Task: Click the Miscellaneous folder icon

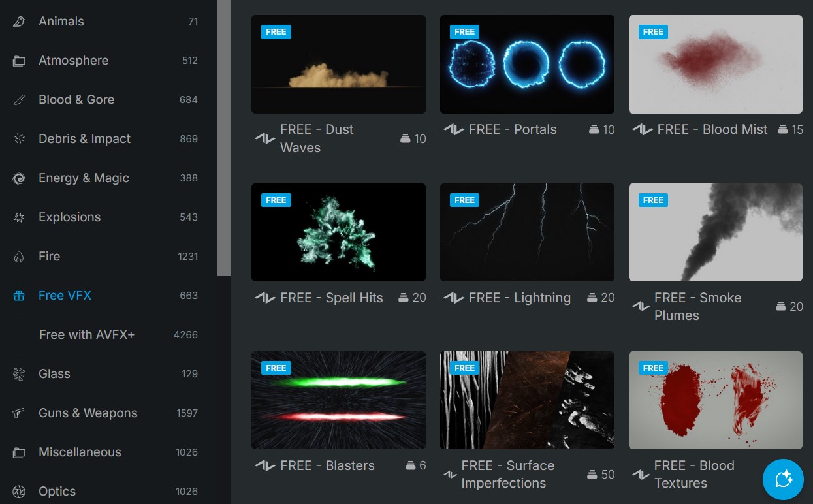Action: point(20,452)
